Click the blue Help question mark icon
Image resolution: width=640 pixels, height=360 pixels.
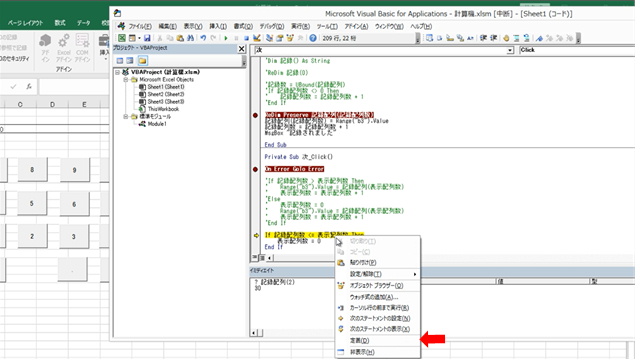point(313,38)
